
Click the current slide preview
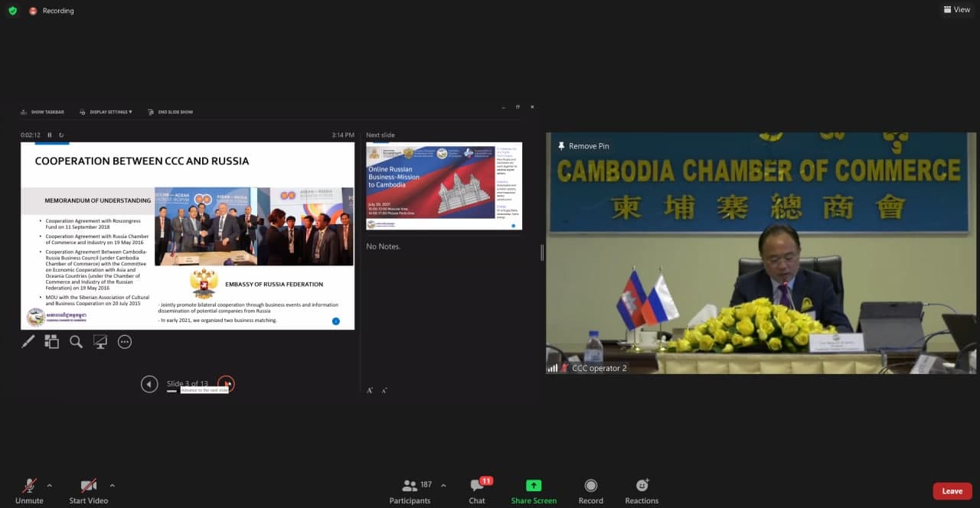click(x=188, y=236)
